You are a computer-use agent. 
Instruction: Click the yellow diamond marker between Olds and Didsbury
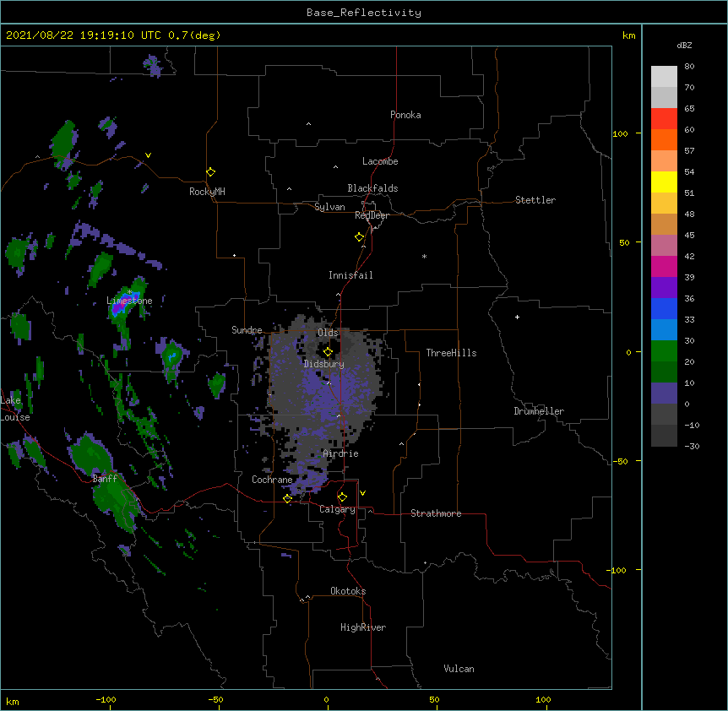pos(328,351)
